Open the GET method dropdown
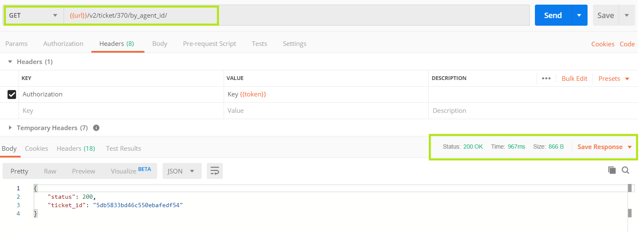This screenshot has height=232, width=644. (x=33, y=15)
